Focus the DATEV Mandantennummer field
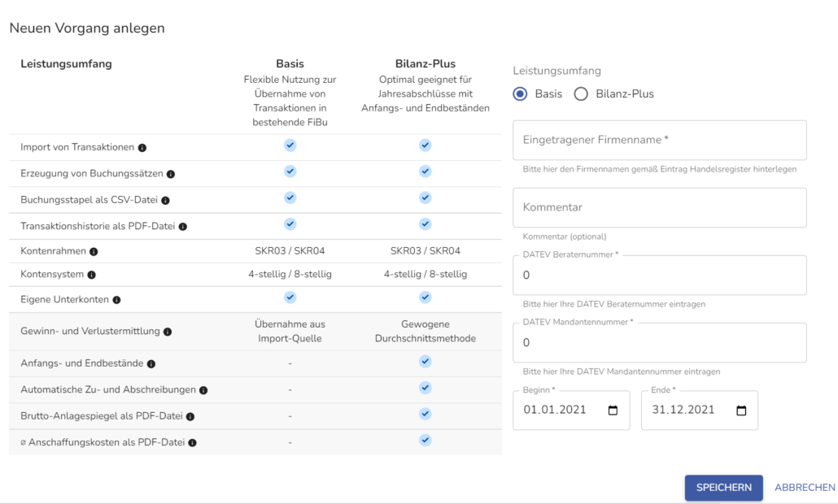The image size is (838, 504). click(x=660, y=342)
